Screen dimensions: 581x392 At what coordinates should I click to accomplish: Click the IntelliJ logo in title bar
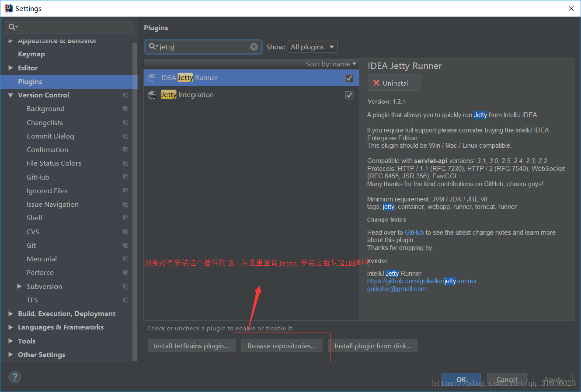tap(8, 8)
